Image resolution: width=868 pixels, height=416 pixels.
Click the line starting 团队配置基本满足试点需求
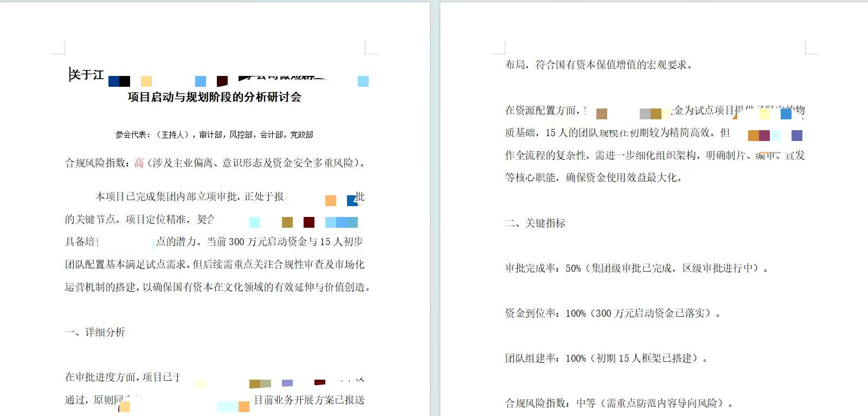(214, 264)
